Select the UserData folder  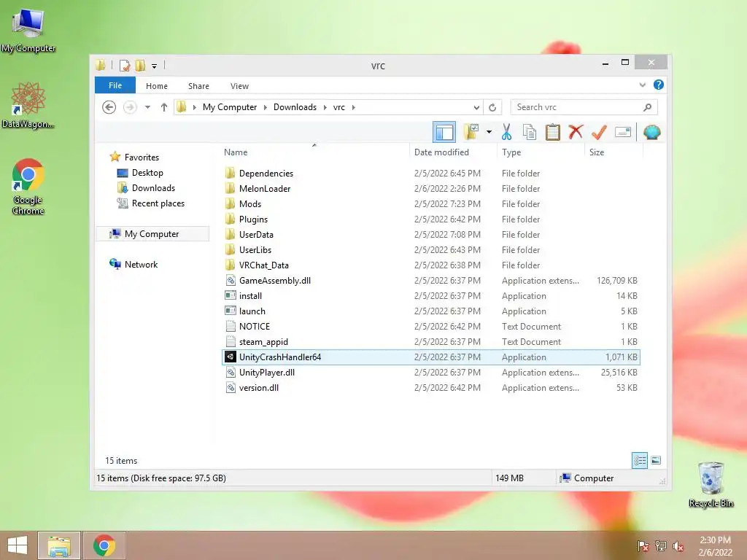tap(256, 234)
